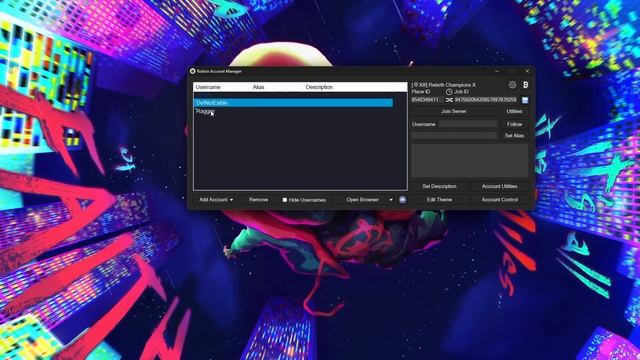Image resolution: width=640 pixels, height=360 pixels.
Task: Click the Roblox Account Manager title icon
Action: click(x=192, y=71)
